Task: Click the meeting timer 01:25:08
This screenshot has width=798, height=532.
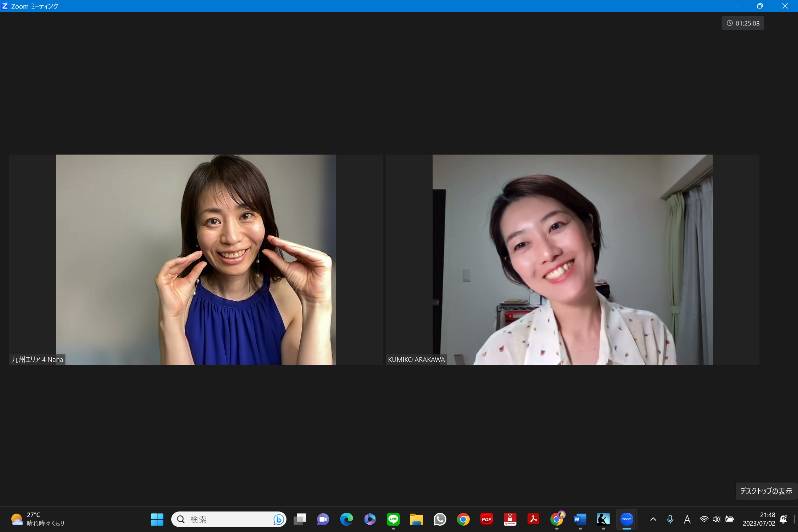Action: pos(743,23)
